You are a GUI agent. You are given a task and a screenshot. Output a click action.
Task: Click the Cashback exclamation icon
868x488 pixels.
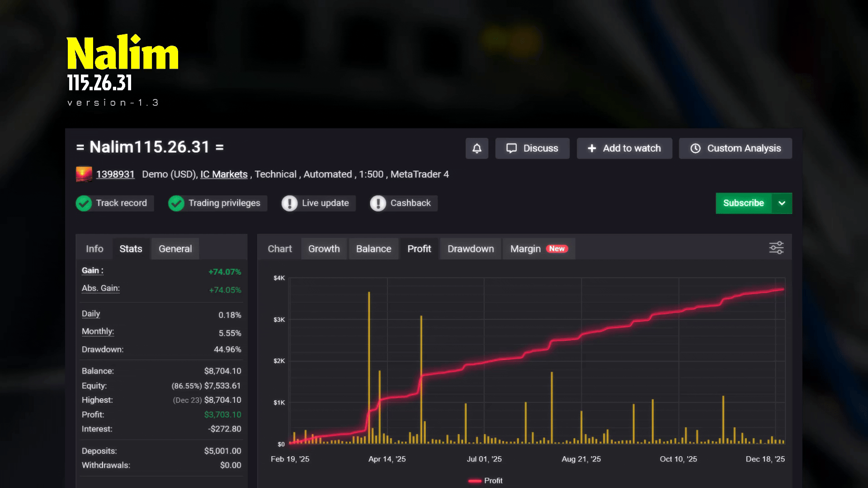pyautogui.click(x=378, y=203)
